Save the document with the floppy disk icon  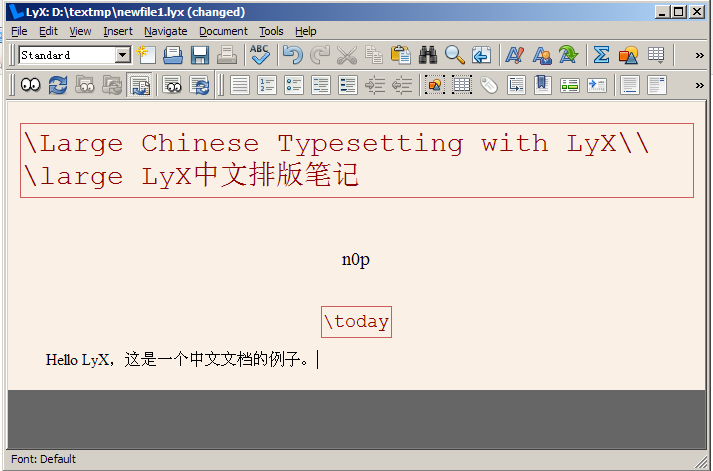point(200,55)
